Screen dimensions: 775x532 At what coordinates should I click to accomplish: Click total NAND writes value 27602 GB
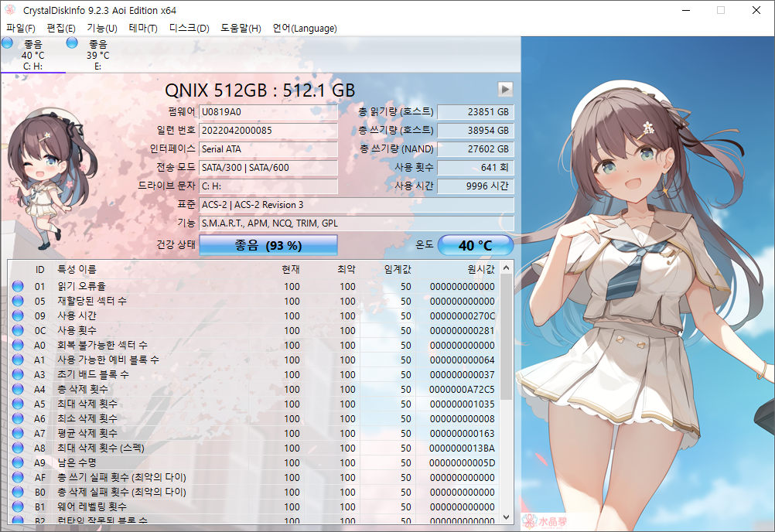476,149
